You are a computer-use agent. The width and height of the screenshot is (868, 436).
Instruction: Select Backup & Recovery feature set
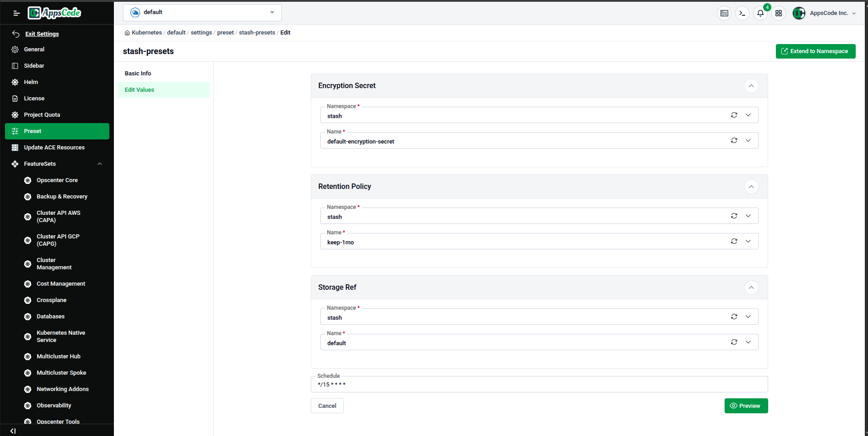pos(62,196)
